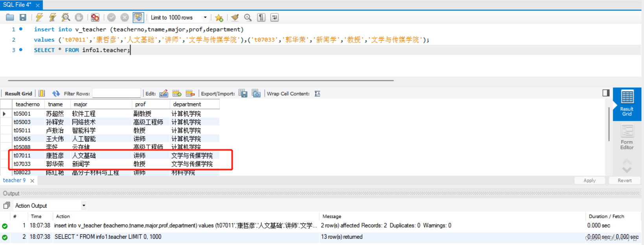Click the 13 row(s) returned message
This screenshot has height=245, width=644.
[342, 237]
